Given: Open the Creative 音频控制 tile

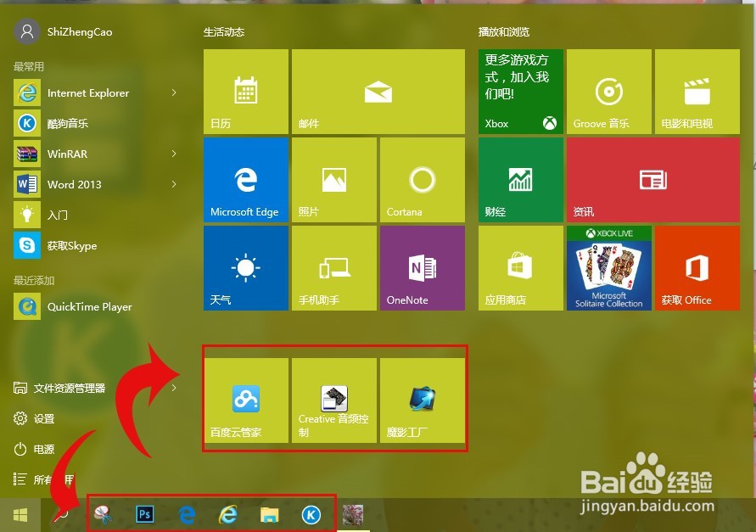Looking at the screenshot, I should (x=334, y=400).
